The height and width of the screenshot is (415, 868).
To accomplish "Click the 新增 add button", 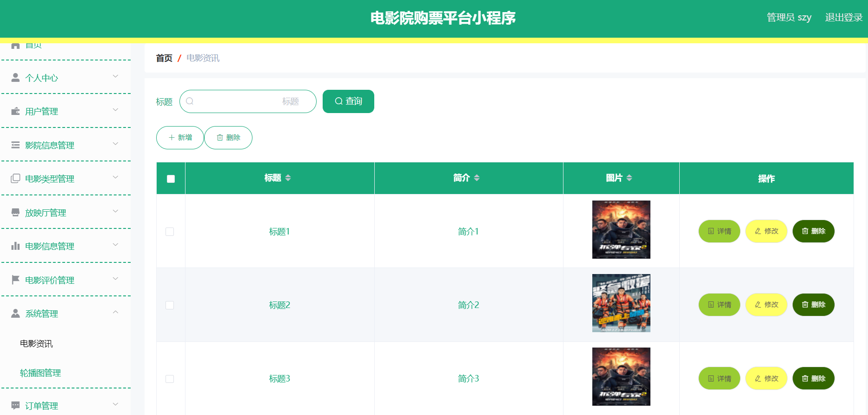I will coord(180,138).
